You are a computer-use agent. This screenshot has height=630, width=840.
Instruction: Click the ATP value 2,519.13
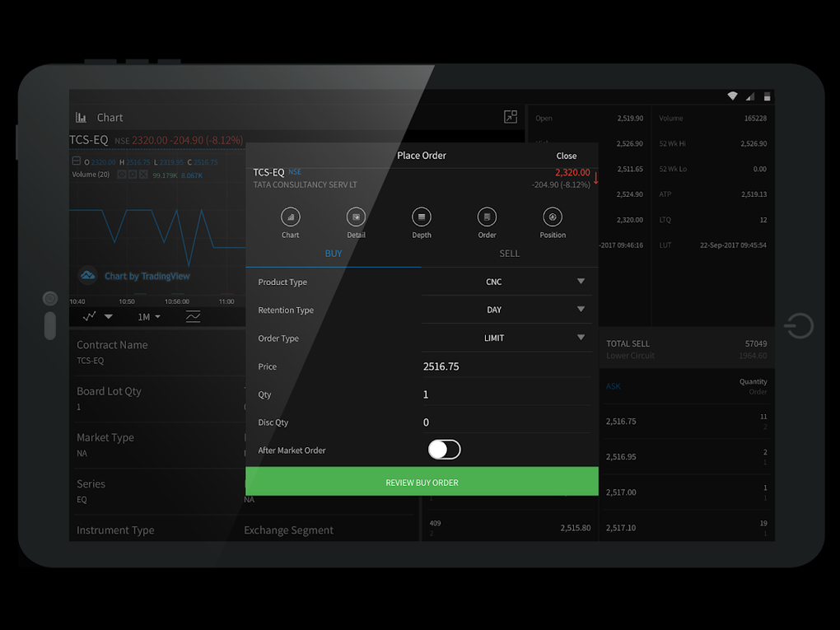tap(754, 194)
